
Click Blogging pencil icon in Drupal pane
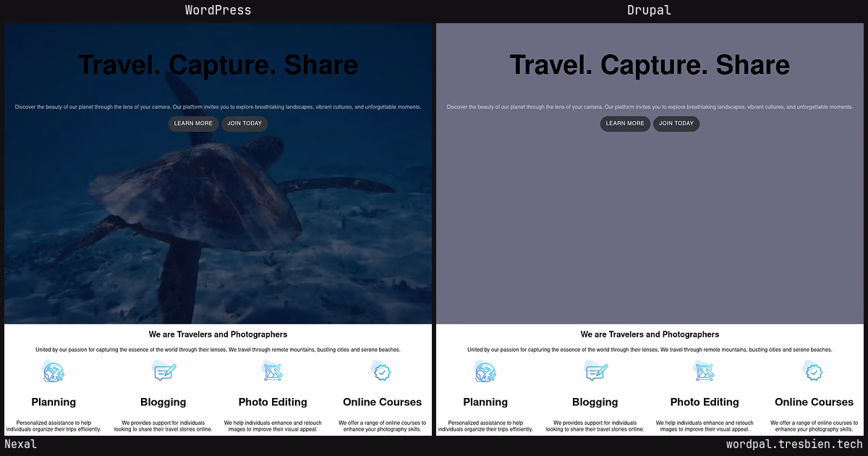click(x=595, y=372)
